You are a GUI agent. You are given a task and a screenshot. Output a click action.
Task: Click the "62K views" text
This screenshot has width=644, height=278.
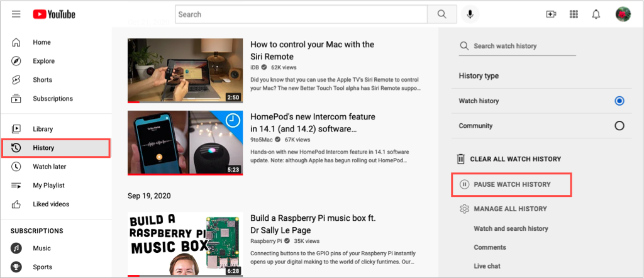pos(284,67)
